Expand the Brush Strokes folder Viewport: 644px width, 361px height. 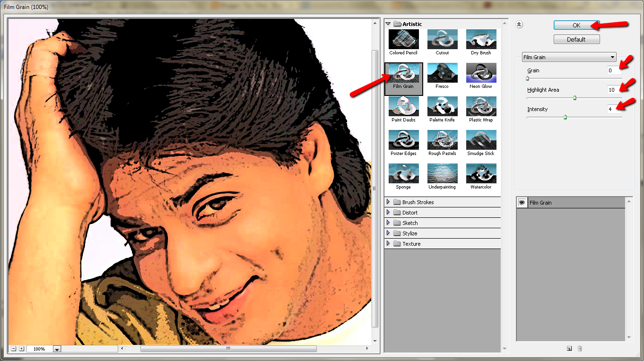pyautogui.click(x=388, y=202)
